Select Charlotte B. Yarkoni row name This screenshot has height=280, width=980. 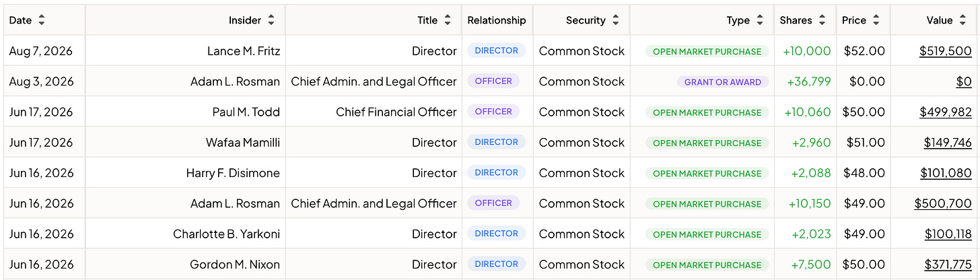coord(226,234)
